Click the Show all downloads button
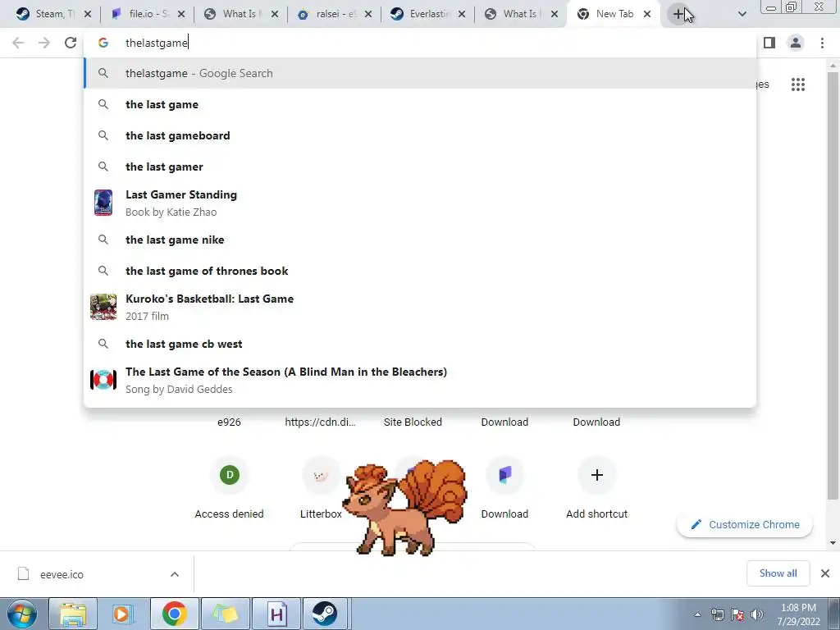 pos(778,573)
